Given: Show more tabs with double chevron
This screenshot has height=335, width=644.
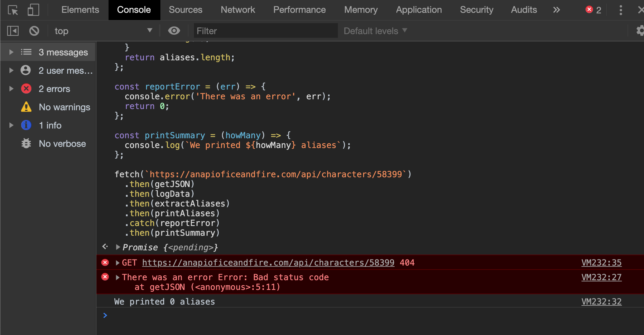Looking at the screenshot, I should click(x=556, y=10).
